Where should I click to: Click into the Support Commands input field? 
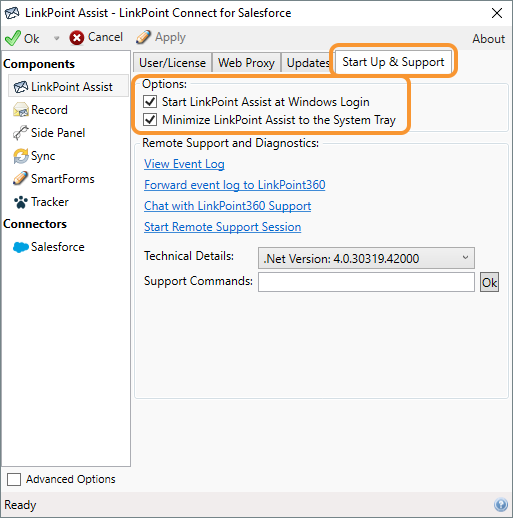(366, 282)
